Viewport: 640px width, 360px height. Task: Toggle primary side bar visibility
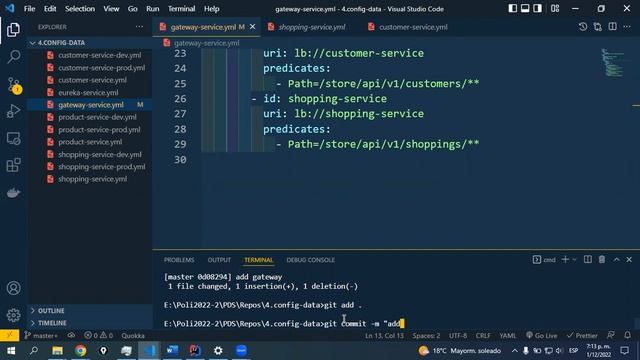[x=513, y=9]
